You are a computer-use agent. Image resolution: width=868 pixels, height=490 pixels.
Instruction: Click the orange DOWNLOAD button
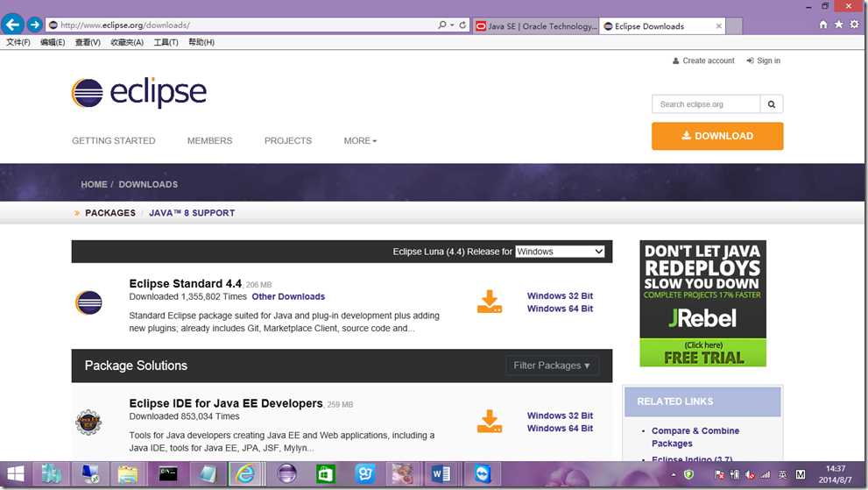coord(717,136)
